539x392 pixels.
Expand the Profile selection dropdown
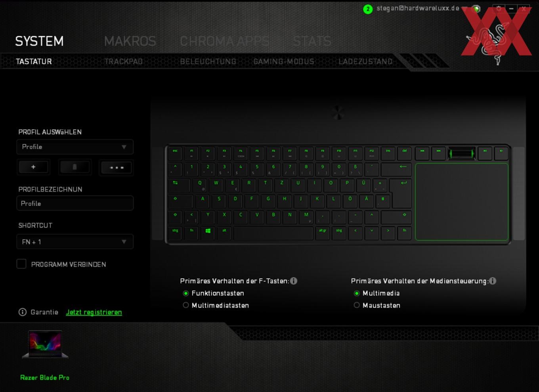click(x=75, y=147)
